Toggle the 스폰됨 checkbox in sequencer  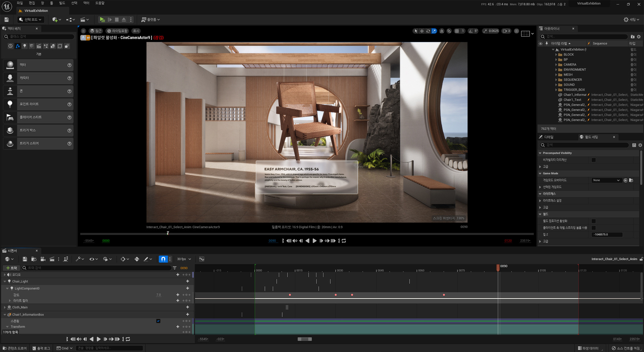tap(158, 321)
